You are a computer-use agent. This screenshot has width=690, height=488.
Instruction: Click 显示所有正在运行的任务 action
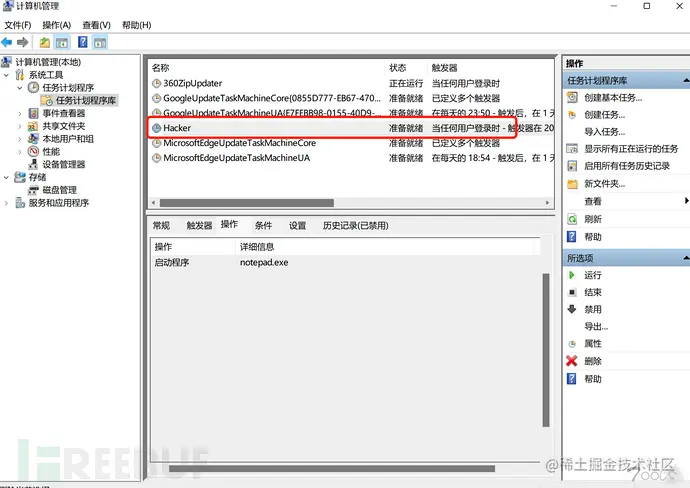(631, 149)
